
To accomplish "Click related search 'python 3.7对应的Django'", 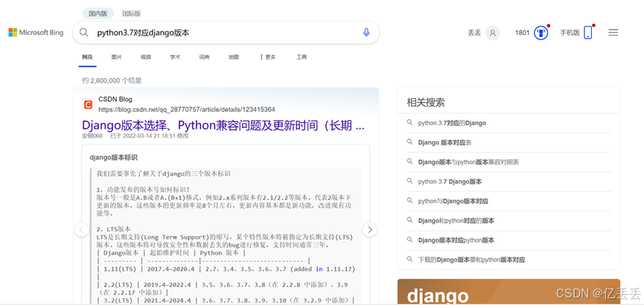I will click(452, 123).
